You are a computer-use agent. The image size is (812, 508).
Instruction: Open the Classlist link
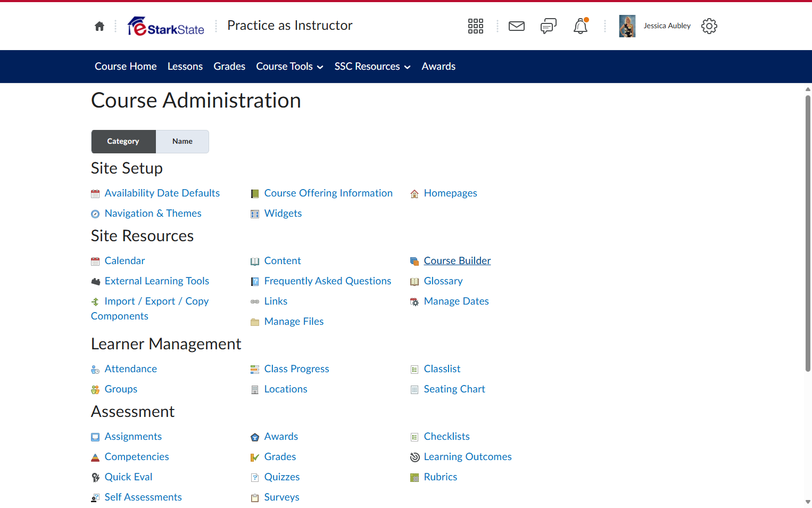tap(442, 369)
